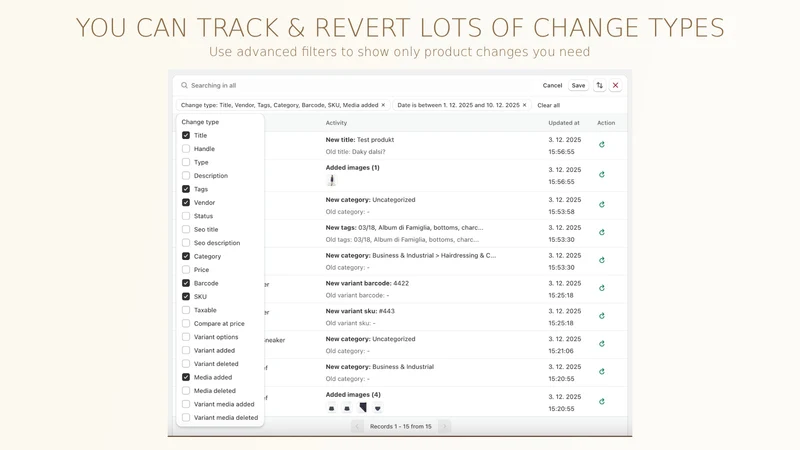
Task: Revert the Uncategorized change at 15:53:58
Action: (x=602, y=205)
